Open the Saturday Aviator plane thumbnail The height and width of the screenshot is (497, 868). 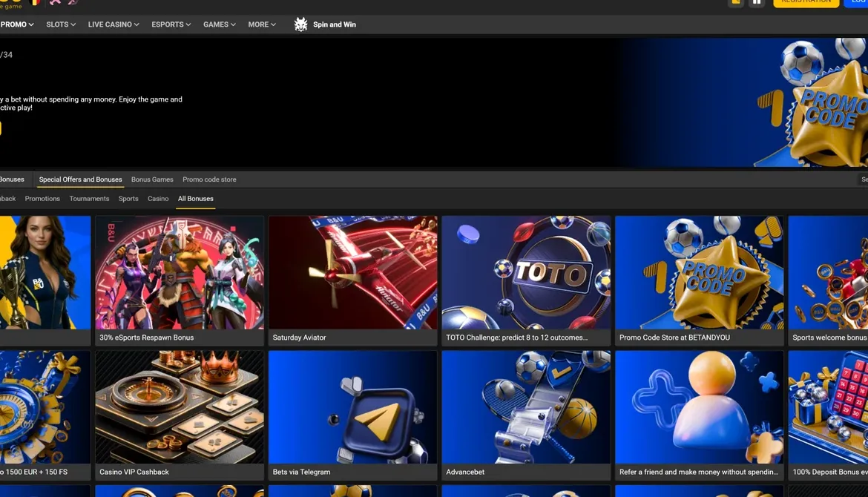coord(352,272)
